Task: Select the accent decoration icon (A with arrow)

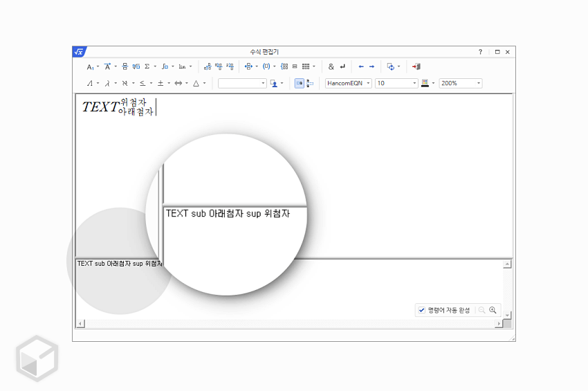Action: (107, 67)
